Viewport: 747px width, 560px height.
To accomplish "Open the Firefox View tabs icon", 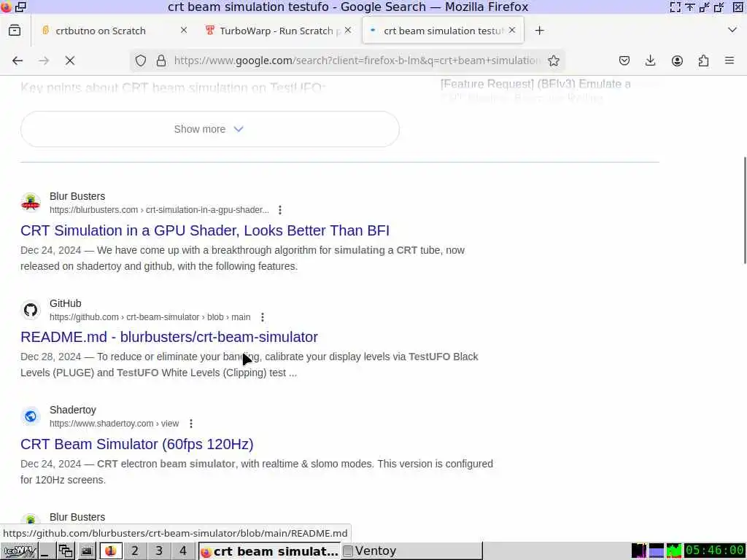I will pyautogui.click(x=15, y=31).
